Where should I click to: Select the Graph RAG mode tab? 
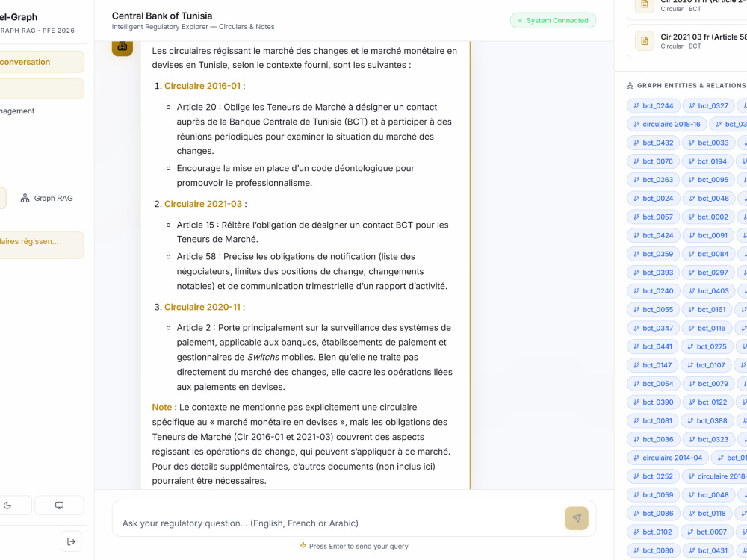(x=46, y=198)
